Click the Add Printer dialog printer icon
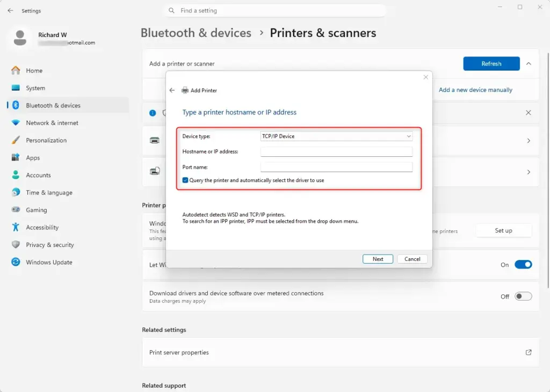This screenshot has height=392, width=550. (x=185, y=90)
